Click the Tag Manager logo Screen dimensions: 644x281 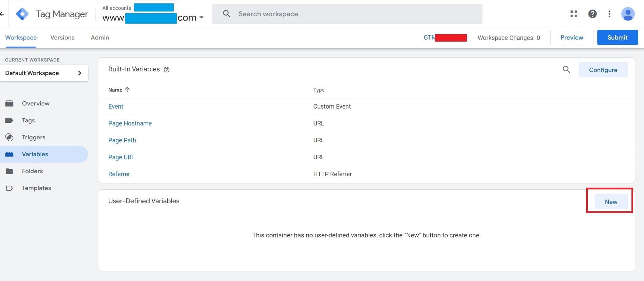pyautogui.click(x=22, y=14)
